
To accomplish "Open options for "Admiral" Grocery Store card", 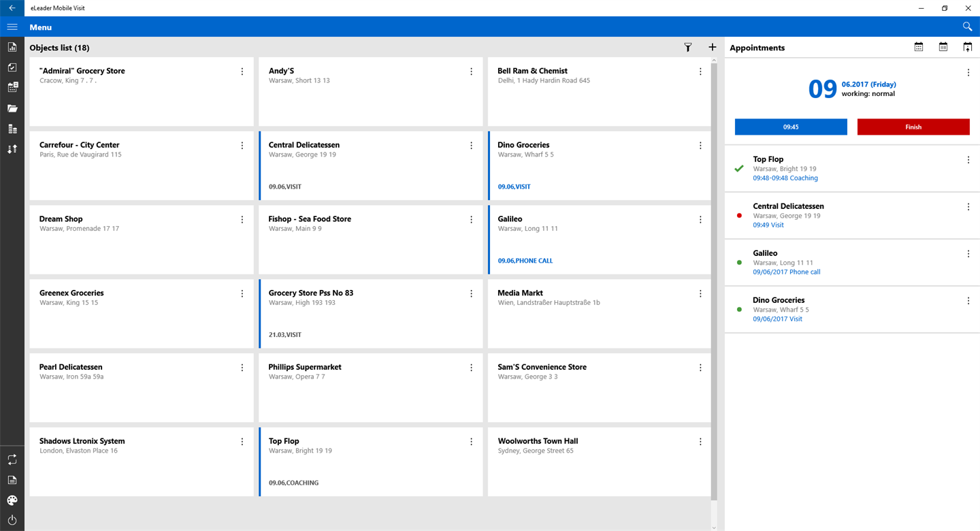I will (242, 71).
